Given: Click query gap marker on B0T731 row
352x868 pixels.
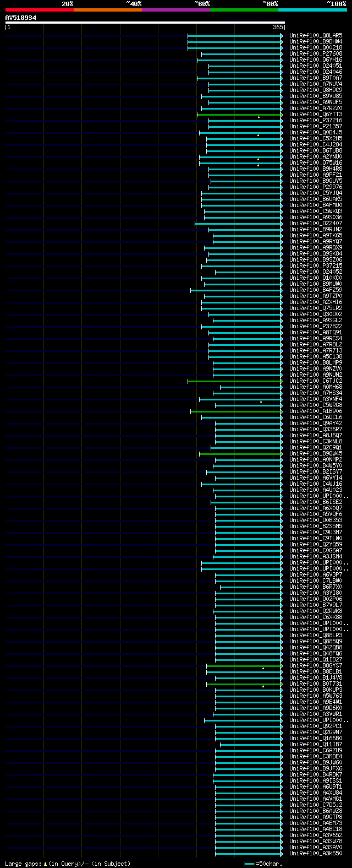Looking at the screenshot, I should (x=263, y=686).
